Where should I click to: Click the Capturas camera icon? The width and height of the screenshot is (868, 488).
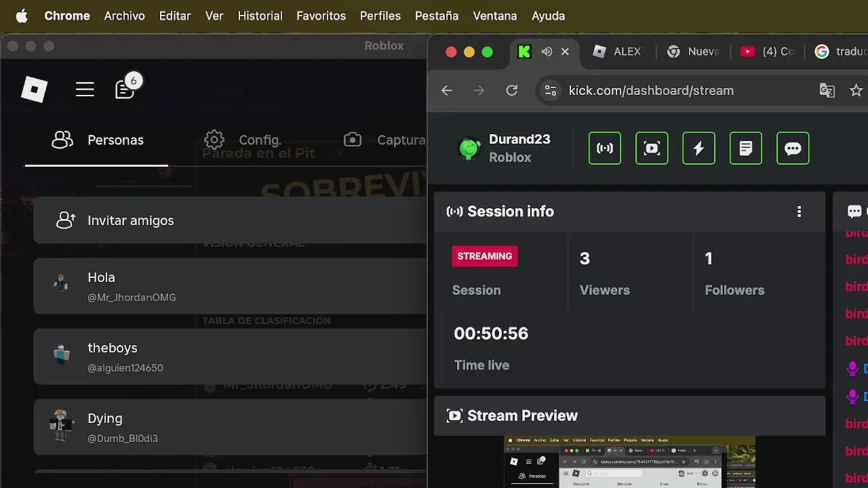click(353, 140)
